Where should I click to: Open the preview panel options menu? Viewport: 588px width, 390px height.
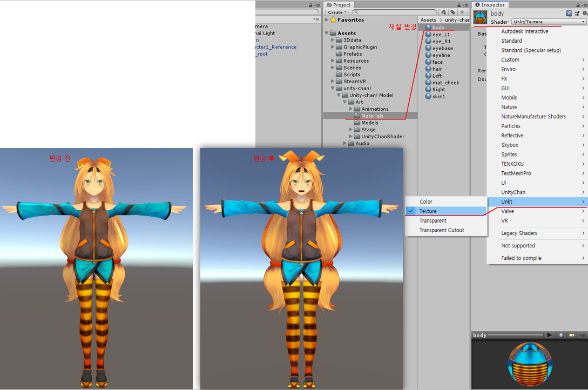pos(582,335)
